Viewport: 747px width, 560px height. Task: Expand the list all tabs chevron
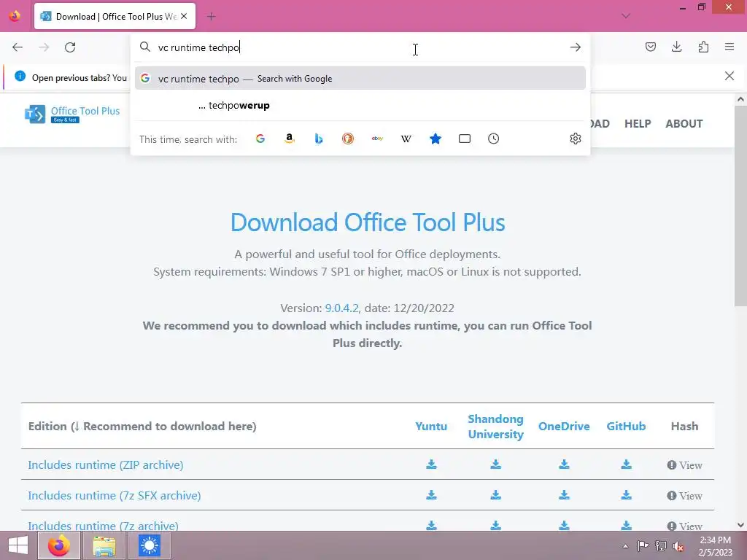[x=625, y=16]
